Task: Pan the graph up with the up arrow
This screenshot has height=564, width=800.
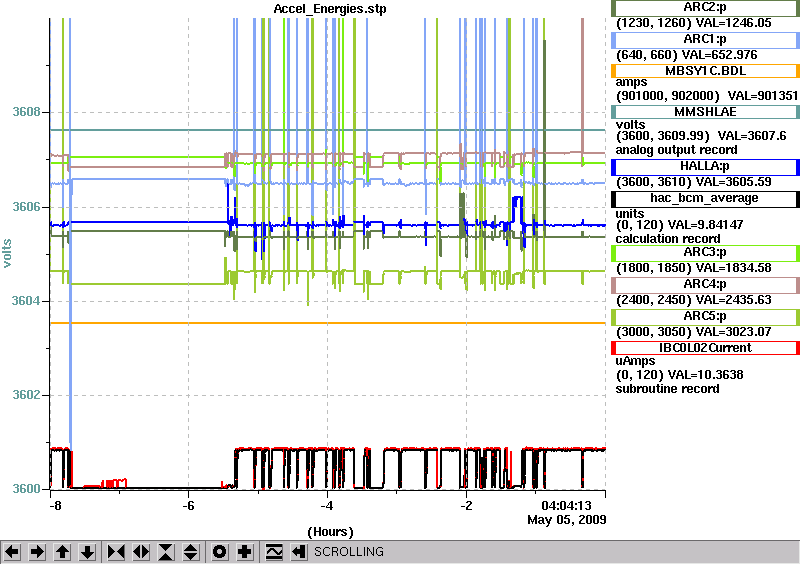Action: [63, 552]
